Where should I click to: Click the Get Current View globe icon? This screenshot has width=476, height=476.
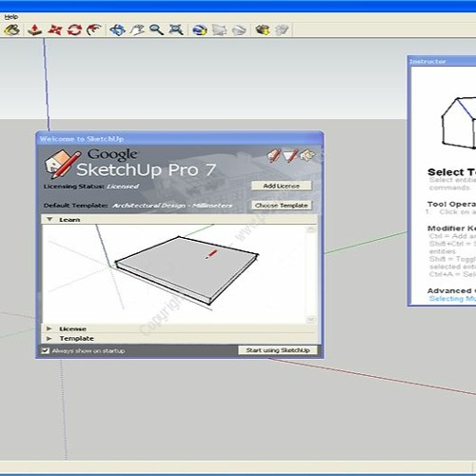point(200,30)
